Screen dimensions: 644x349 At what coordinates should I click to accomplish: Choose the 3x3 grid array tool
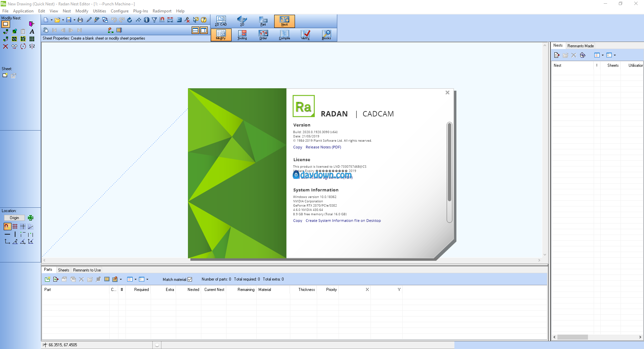tap(32, 39)
